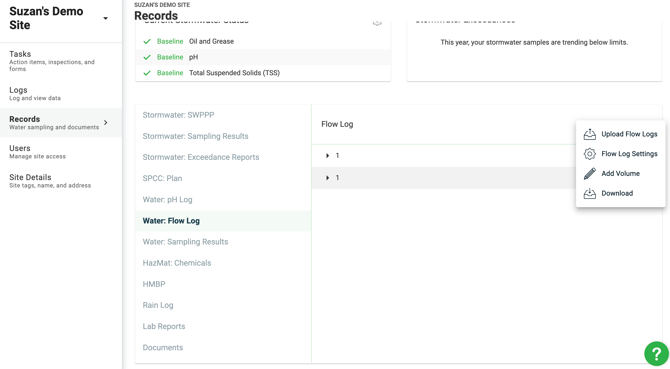Image resolution: width=670 pixels, height=369 pixels.
Task: Expand the second highlighted flow log row
Action: tap(327, 178)
